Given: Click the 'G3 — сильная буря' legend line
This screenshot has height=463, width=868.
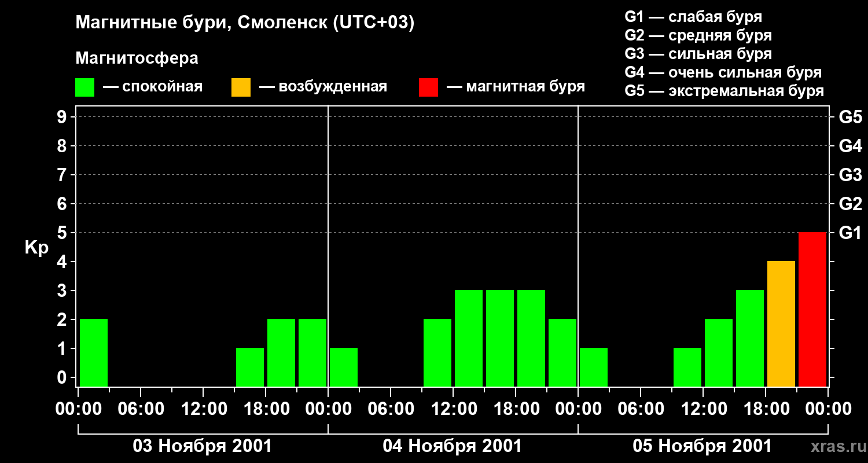Looking at the screenshot, I should click(698, 54).
